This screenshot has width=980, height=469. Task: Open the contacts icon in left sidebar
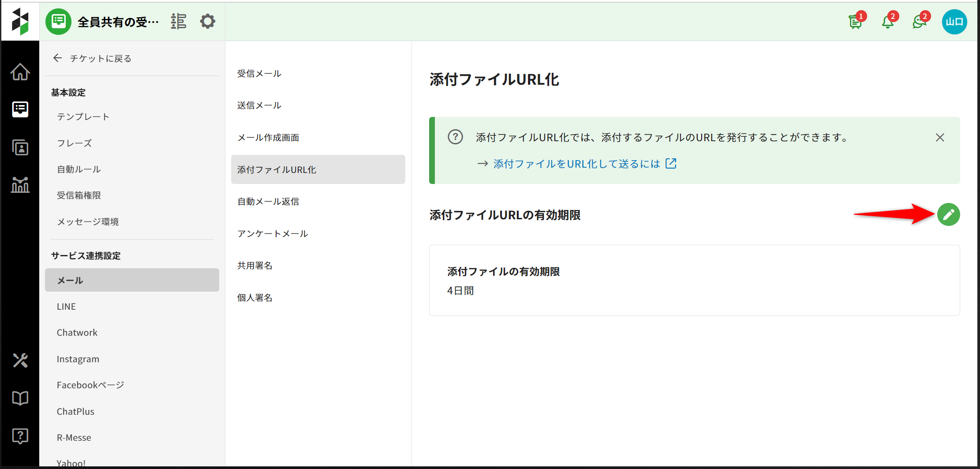[x=20, y=147]
